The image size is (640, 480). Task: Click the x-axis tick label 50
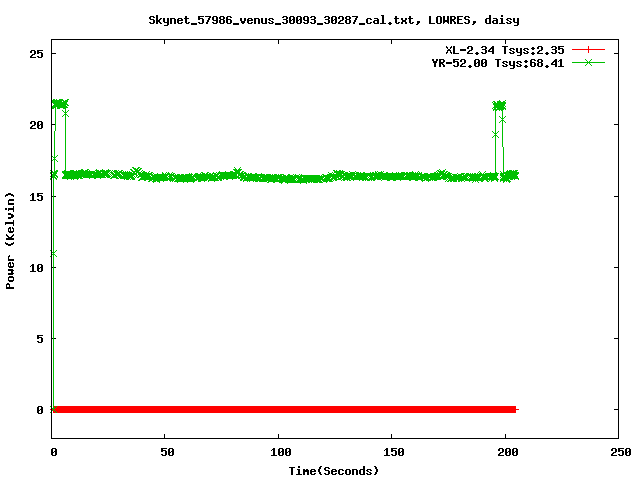(167, 452)
